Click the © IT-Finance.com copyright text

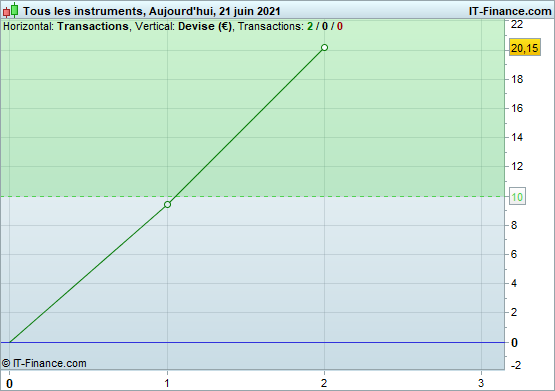tap(44, 363)
